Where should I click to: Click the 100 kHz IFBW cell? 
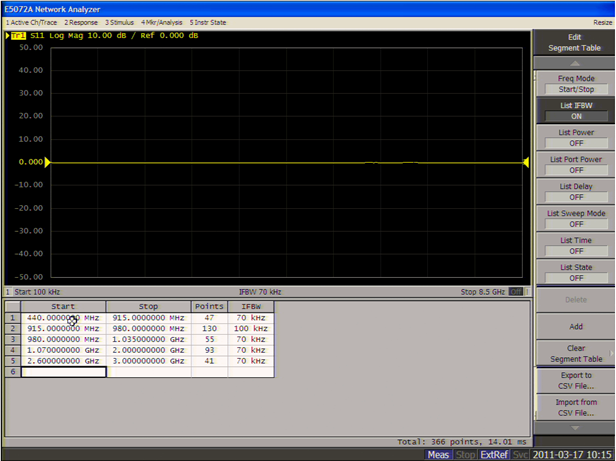[x=251, y=329]
